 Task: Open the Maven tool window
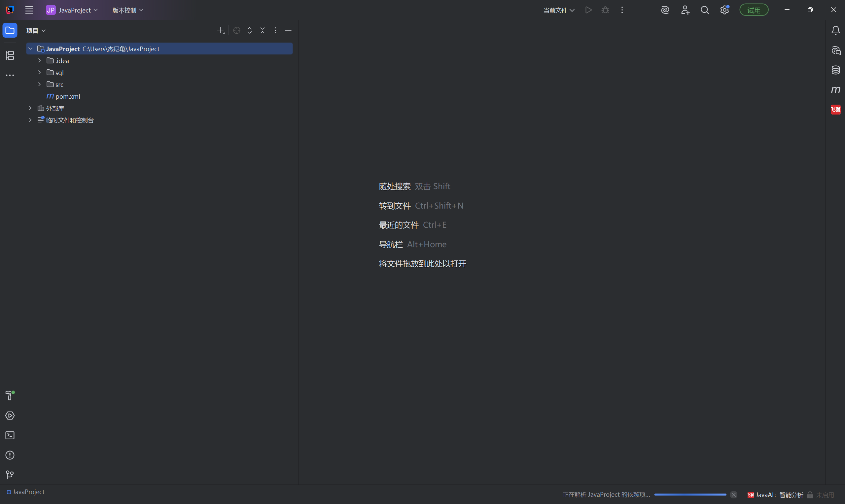(835, 90)
